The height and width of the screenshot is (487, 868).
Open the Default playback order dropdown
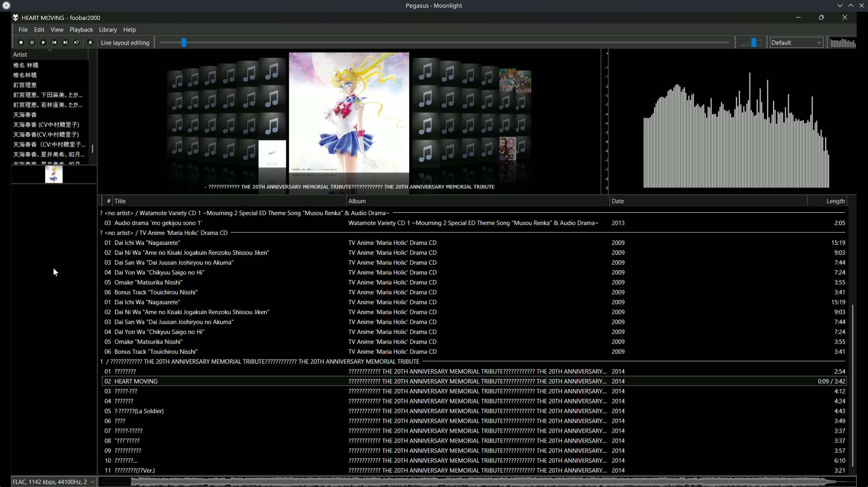796,42
